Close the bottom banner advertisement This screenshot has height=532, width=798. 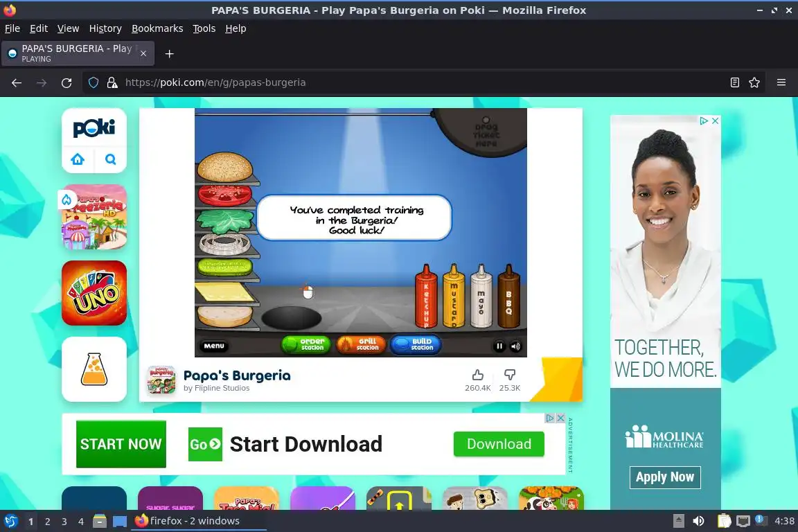(x=560, y=418)
